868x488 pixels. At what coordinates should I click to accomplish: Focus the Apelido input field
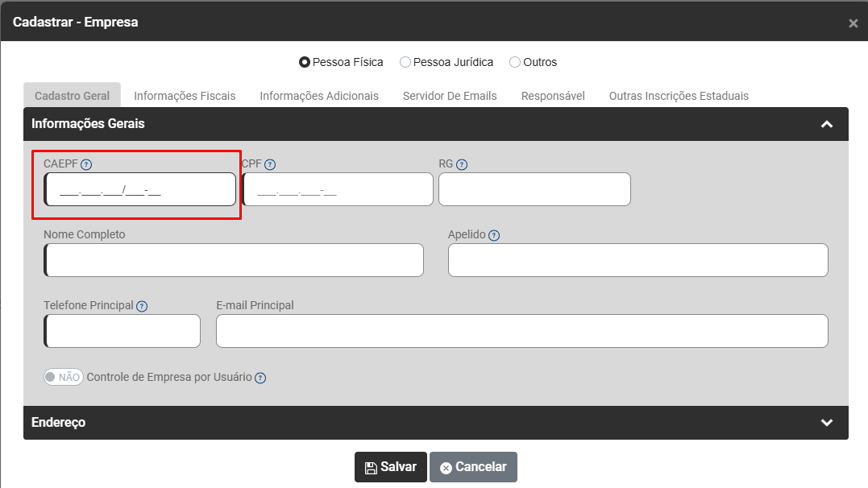(x=638, y=260)
